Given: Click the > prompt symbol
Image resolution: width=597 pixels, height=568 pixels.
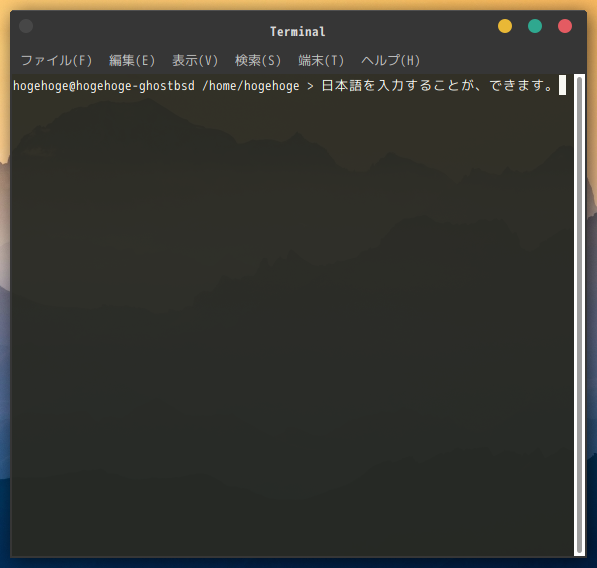Looking at the screenshot, I should [x=310, y=86].
